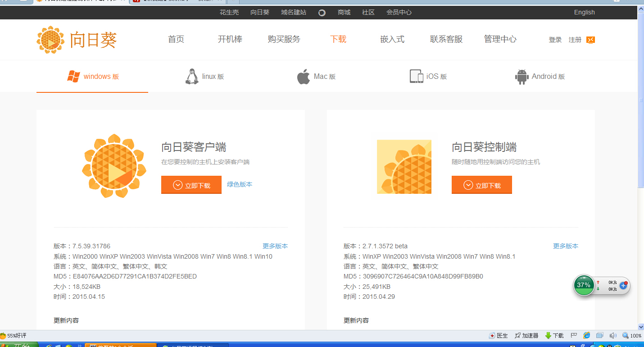Click MD5 value E84076AA2D6D77291CA1B374D2FE5BED
The height and width of the screenshot is (347, 644).
pyautogui.click(x=135, y=276)
